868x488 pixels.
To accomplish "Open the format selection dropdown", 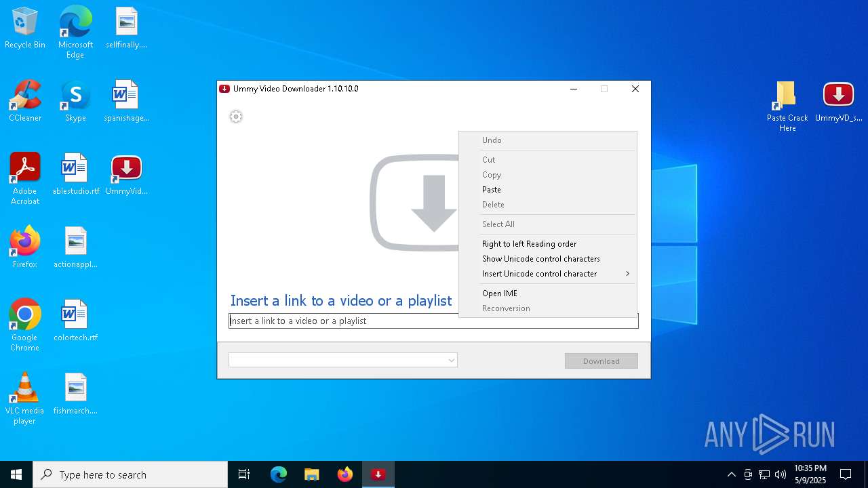I will [342, 360].
